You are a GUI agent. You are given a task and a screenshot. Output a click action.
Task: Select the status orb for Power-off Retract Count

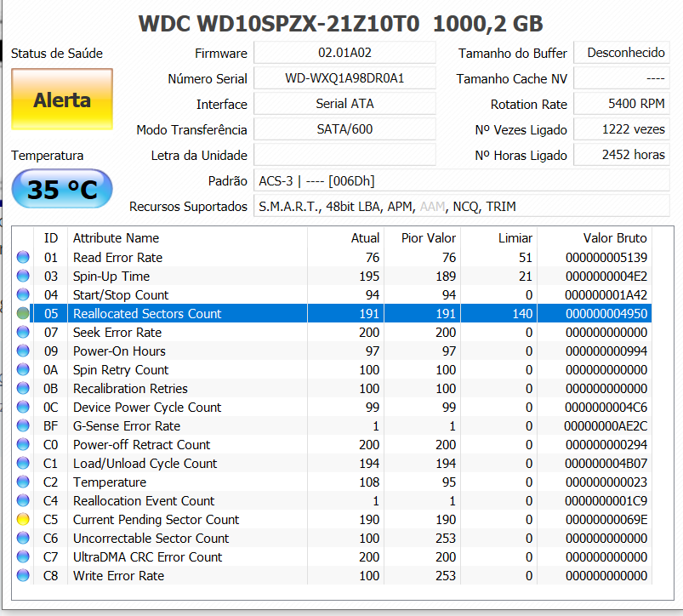[x=23, y=444]
